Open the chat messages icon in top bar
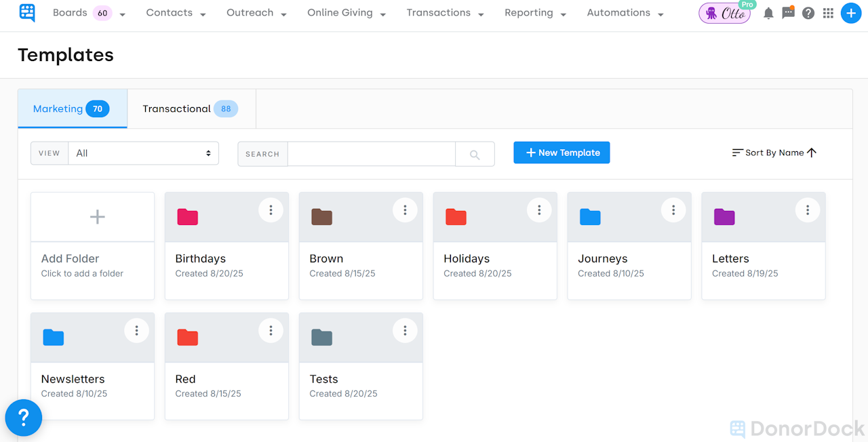This screenshot has width=868, height=442. 788,13
